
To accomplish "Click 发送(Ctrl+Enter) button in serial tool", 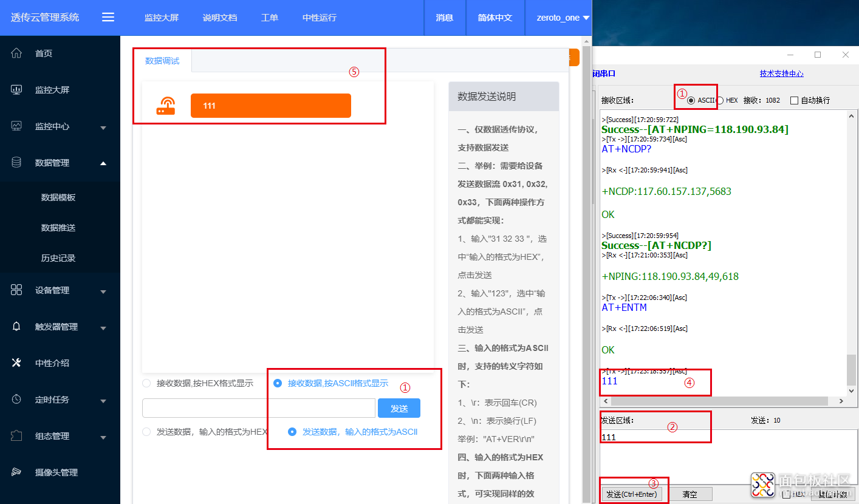I will 631,494.
